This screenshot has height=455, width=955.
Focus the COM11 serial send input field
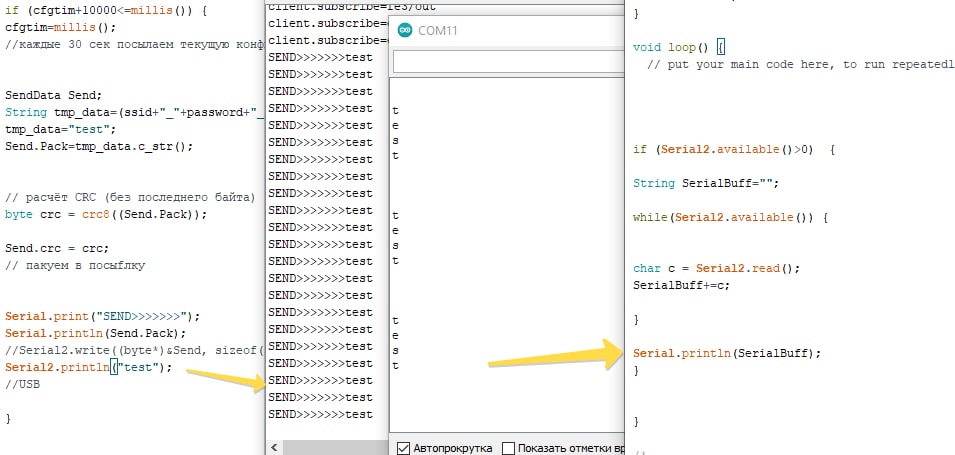click(509, 62)
